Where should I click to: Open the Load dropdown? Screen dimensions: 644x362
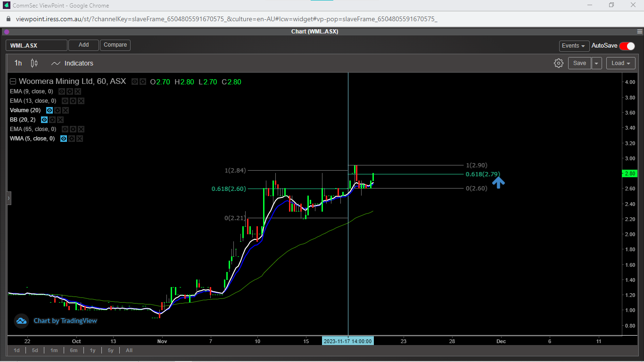(621, 63)
